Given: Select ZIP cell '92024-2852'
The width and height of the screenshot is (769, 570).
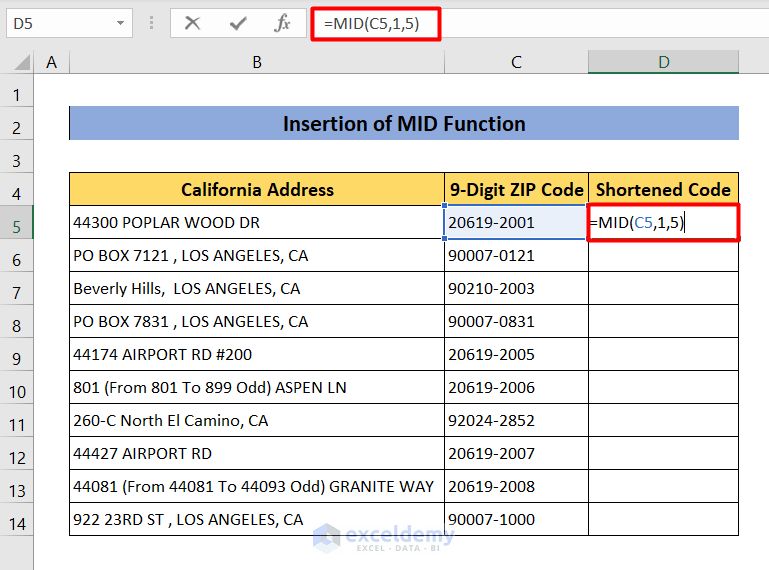Looking at the screenshot, I should click(516, 420).
